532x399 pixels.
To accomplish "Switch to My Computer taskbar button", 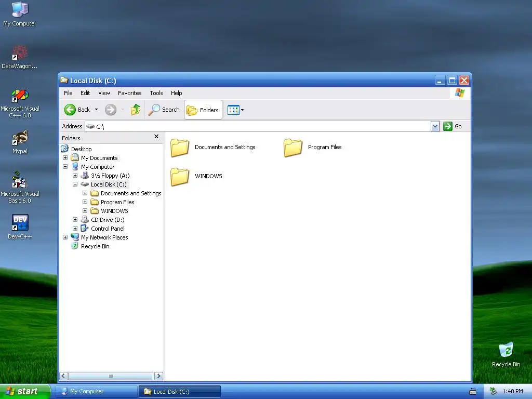I will [x=97, y=392].
